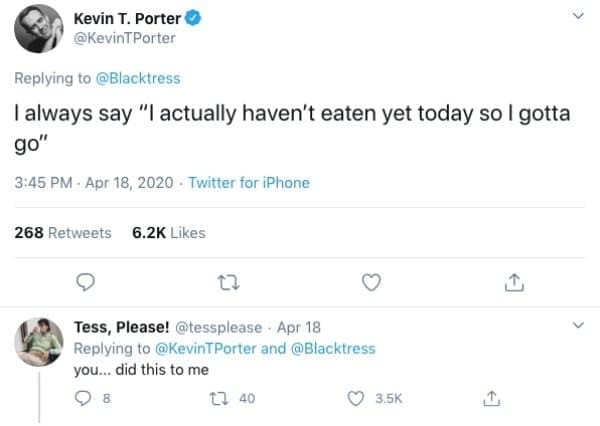Expand options for Tess's reply
The height and width of the screenshot is (426, 600).
pyautogui.click(x=576, y=326)
